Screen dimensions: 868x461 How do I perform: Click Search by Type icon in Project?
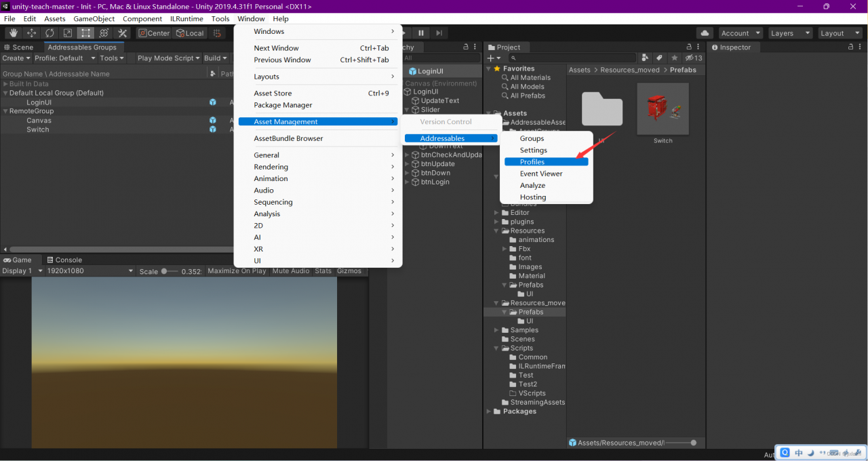point(645,58)
